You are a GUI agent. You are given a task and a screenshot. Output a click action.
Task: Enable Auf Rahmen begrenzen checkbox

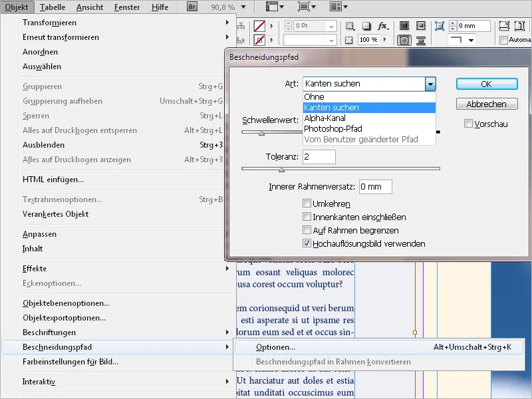307,230
